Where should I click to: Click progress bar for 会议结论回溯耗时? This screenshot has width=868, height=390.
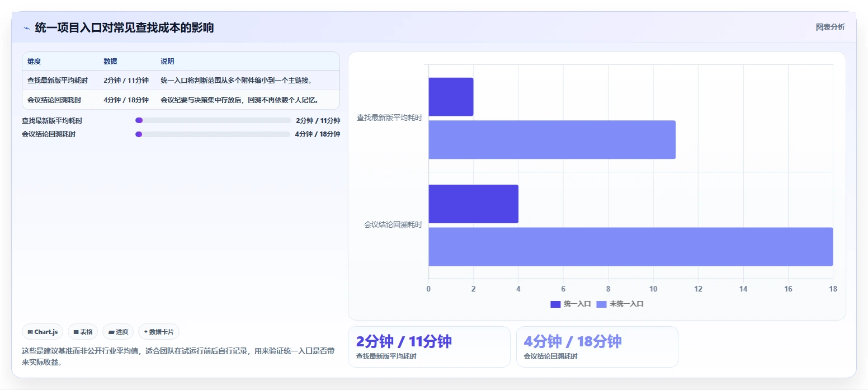(x=213, y=134)
